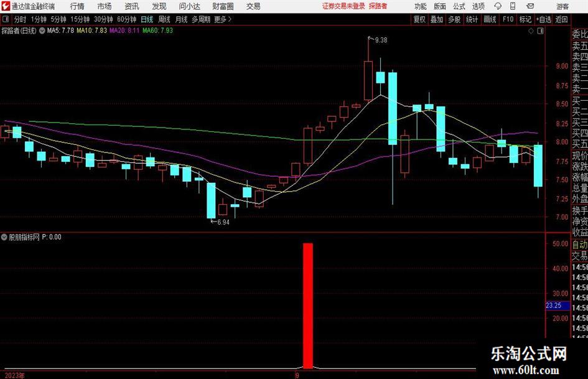
Task: Open the 问小达 menu
Action: (x=189, y=6)
